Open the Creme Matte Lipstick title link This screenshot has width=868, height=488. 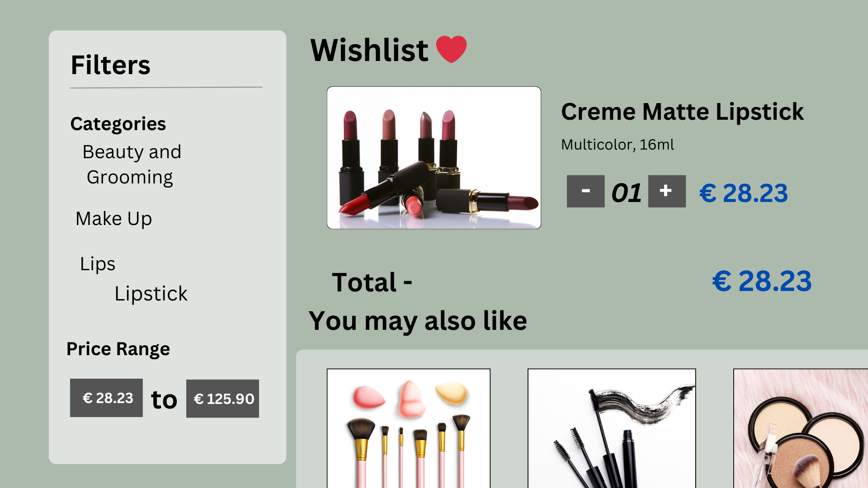coord(682,112)
